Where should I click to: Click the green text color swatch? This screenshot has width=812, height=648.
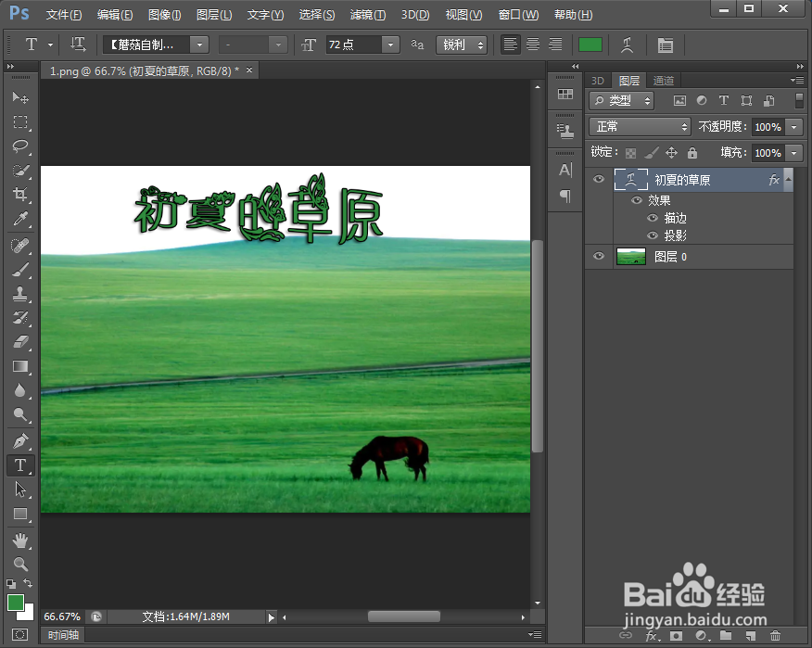pos(590,44)
